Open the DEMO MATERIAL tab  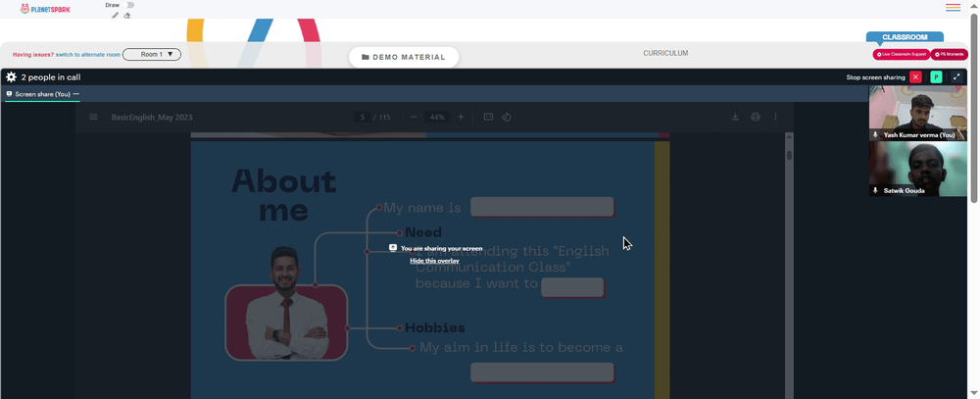click(x=404, y=57)
